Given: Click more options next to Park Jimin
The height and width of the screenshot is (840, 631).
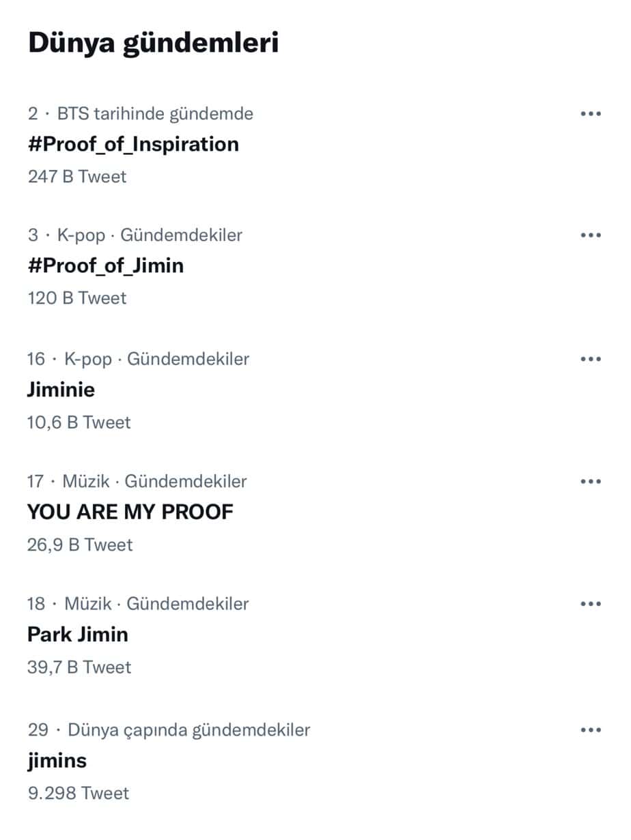Looking at the screenshot, I should (x=590, y=604).
